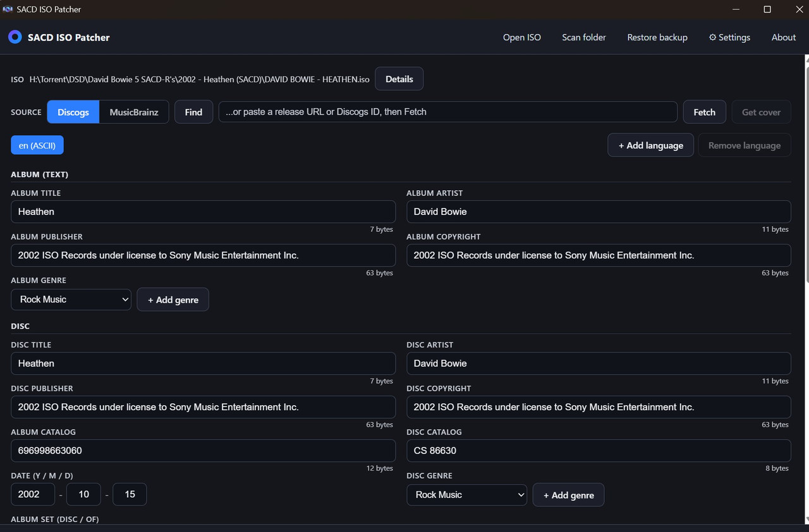Edit the Album Title field
This screenshot has height=532, width=809.
pos(204,212)
